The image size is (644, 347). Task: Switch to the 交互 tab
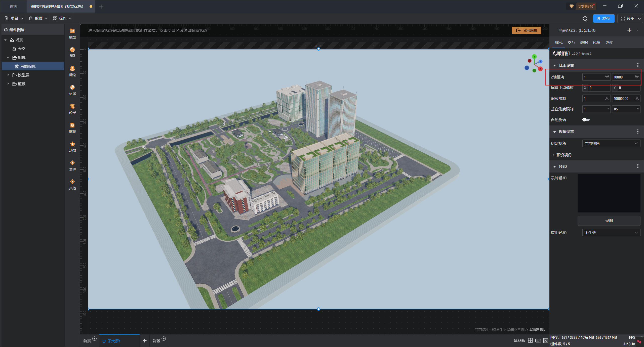point(571,42)
